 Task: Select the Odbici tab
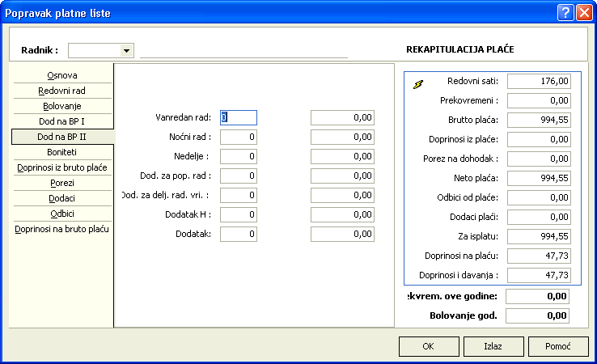[62, 214]
